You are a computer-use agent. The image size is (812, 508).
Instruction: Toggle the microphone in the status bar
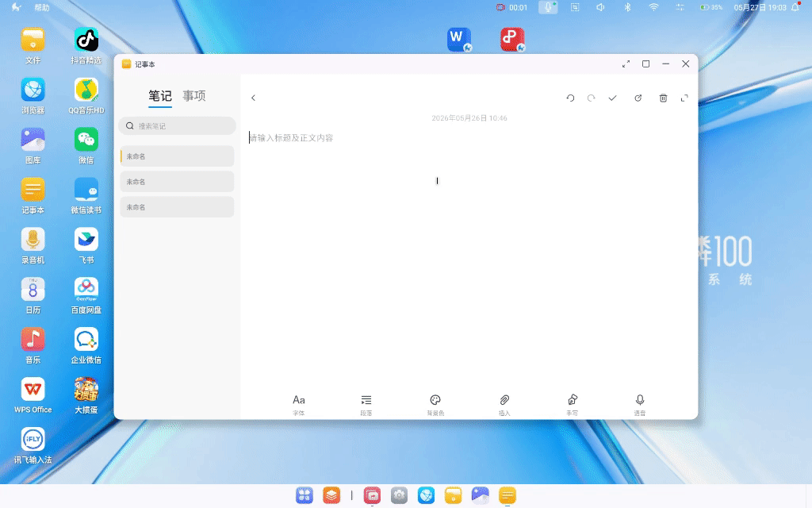[548, 7]
